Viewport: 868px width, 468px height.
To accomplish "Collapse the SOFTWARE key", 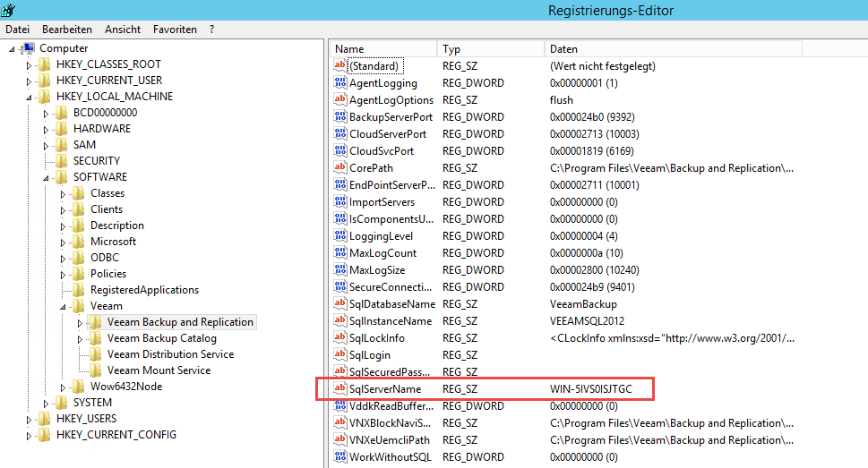I will point(46,177).
